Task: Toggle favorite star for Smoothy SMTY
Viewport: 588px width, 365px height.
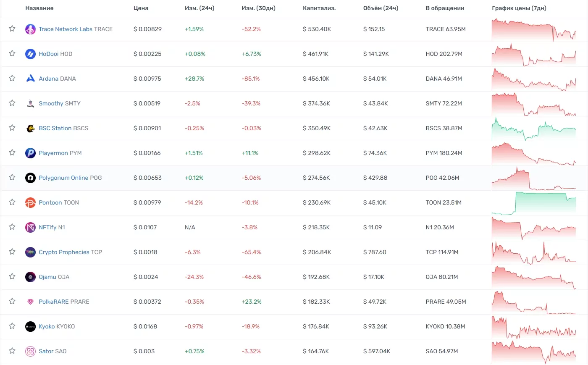Action: (12, 103)
